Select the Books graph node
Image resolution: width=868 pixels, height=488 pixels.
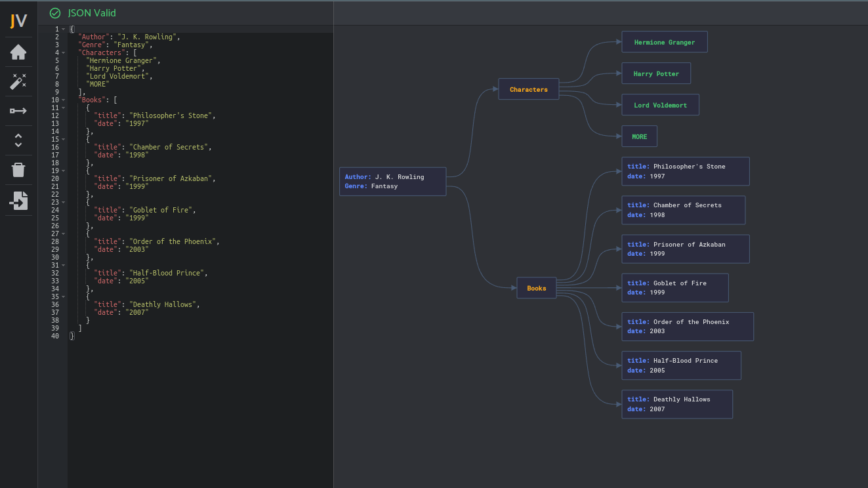pyautogui.click(x=537, y=288)
